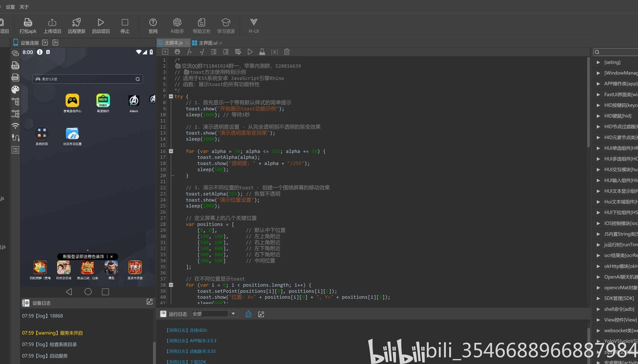638x364 pixels.
Task: Click the 打包apk toolbar button
Action: click(x=28, y=26)
